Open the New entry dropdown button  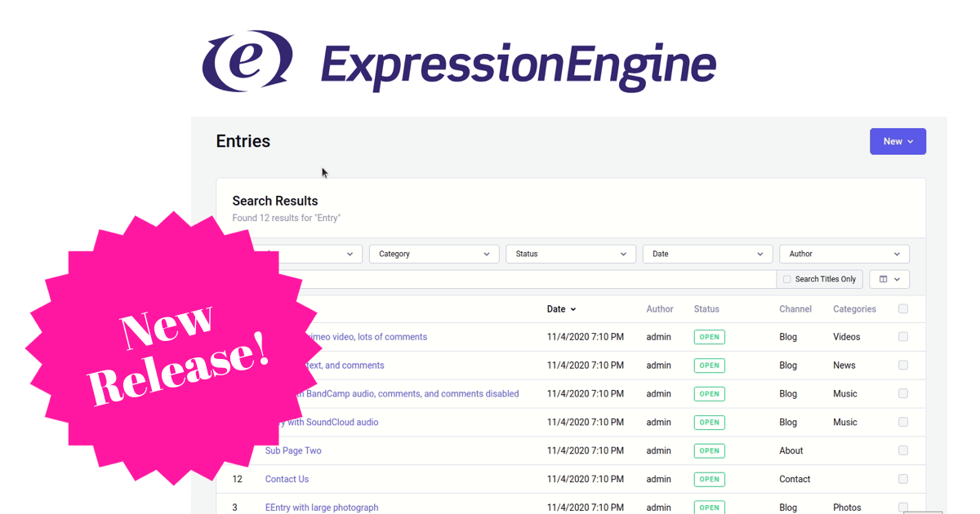pos(898,141)
